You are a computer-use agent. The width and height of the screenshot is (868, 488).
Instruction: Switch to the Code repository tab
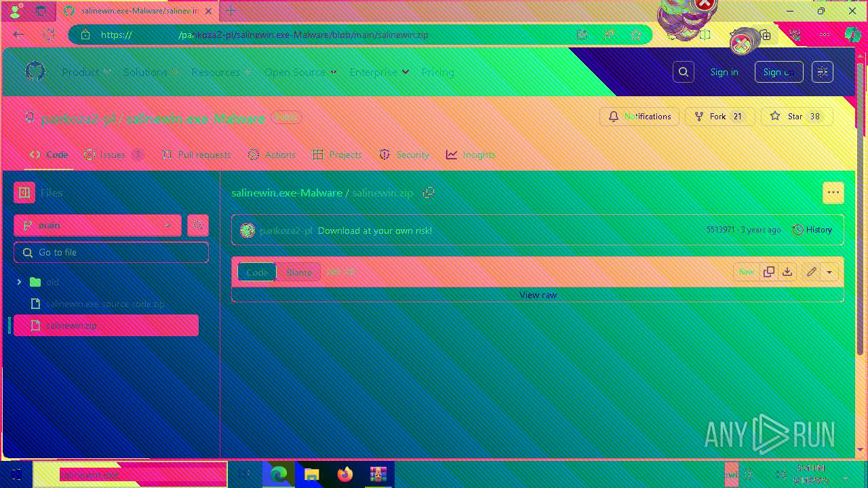[49, 155]
